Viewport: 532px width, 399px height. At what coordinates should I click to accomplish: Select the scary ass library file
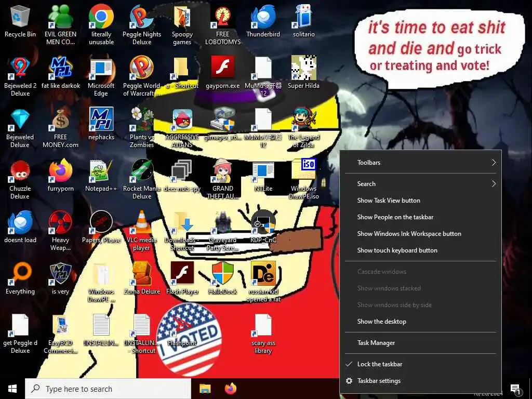coord(263,325)
